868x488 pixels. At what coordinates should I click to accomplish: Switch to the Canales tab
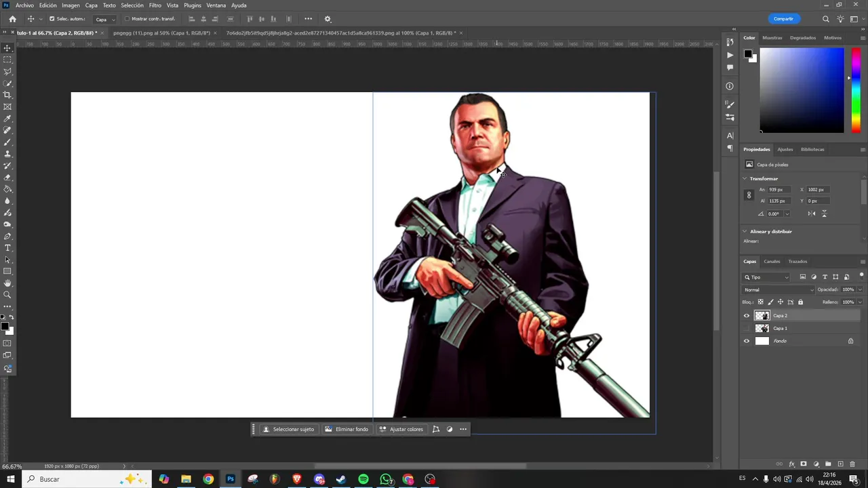tap(772, 262)
